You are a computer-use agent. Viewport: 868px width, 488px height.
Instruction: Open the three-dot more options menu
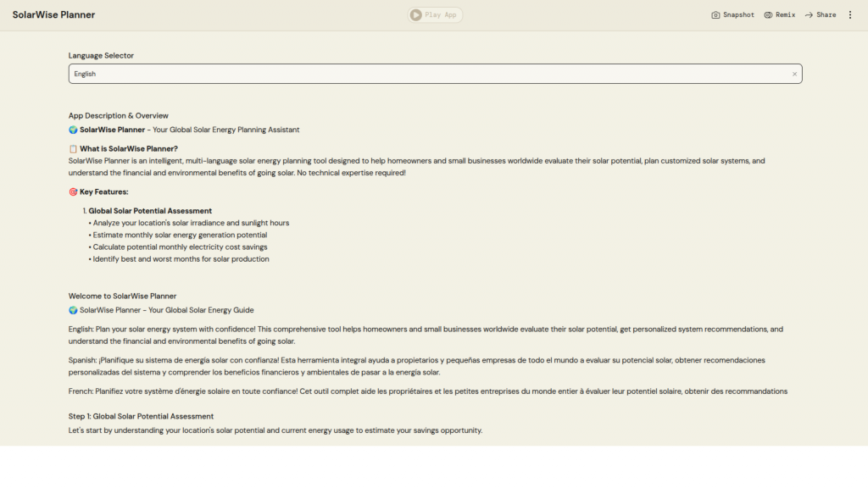[850, 15]
